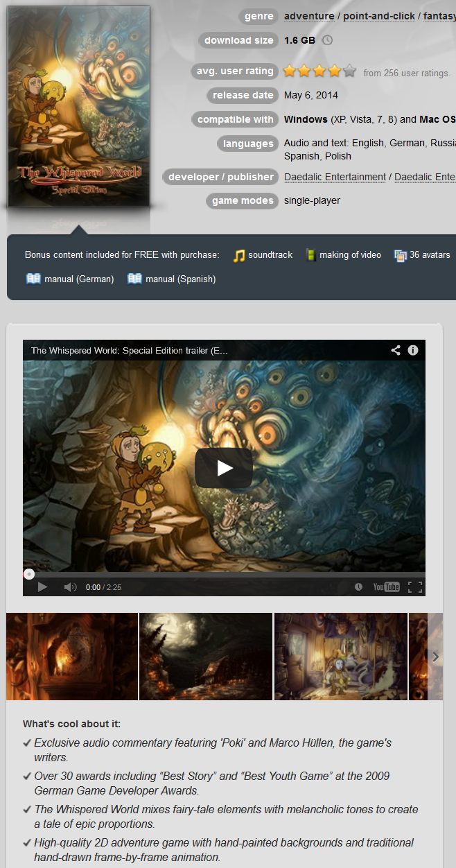Screen dimensions: 456x868
Task: Click the 'soundtrack' bonus label
Action: pyautogui.click(x=270, y=255)
